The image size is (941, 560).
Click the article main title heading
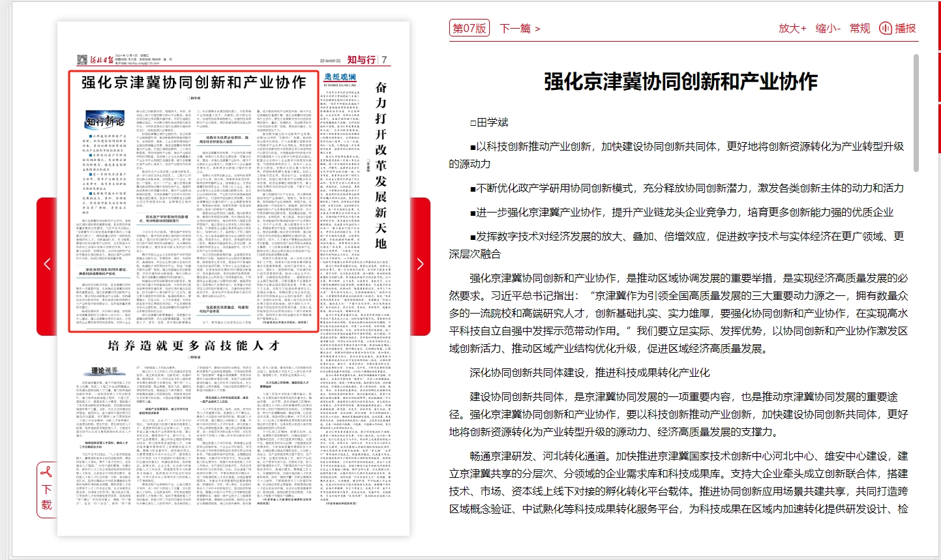click(x=680, y=81)
